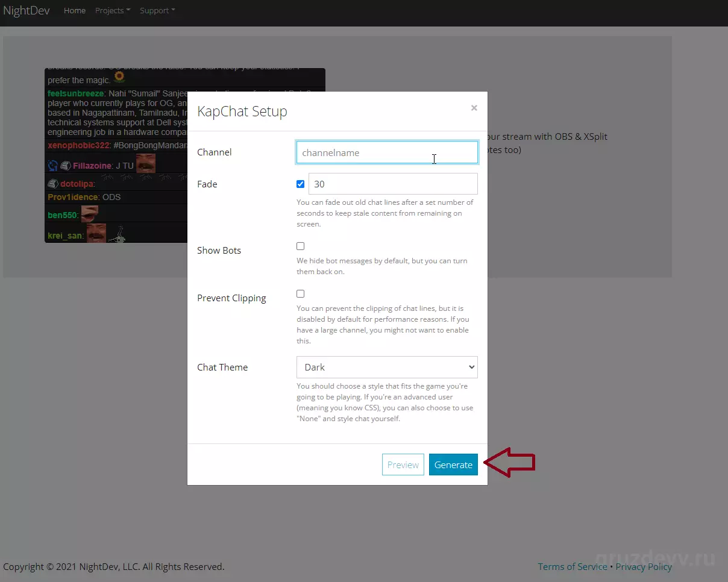Disable the Fade checkbox
The height and width of the screenshot is (582, 728).
click(301, 184)
